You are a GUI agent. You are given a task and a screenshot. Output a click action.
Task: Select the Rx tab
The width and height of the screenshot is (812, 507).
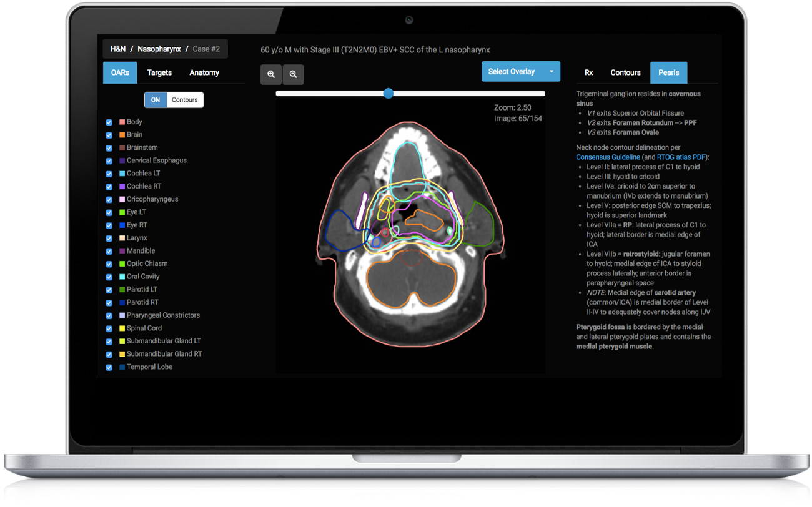click(x=588, y=72)
